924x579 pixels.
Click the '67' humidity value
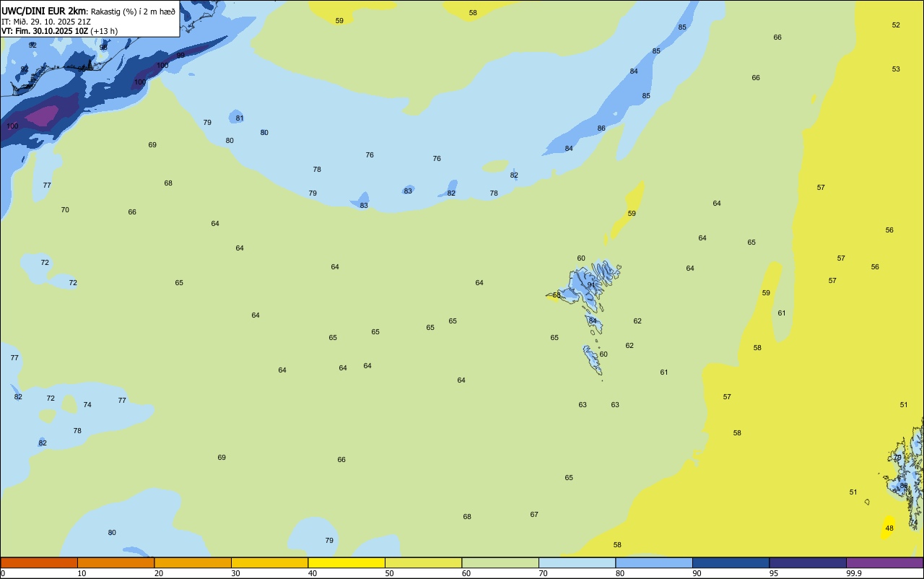click(534, 515)
